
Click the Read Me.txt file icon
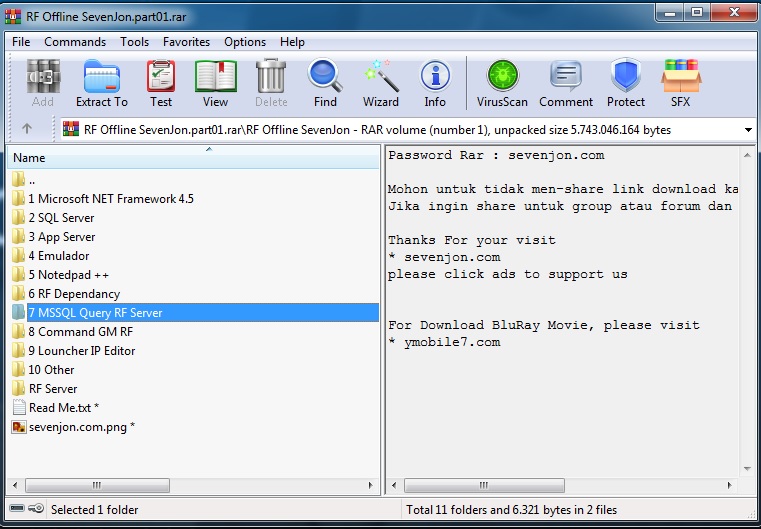[18, 407]
